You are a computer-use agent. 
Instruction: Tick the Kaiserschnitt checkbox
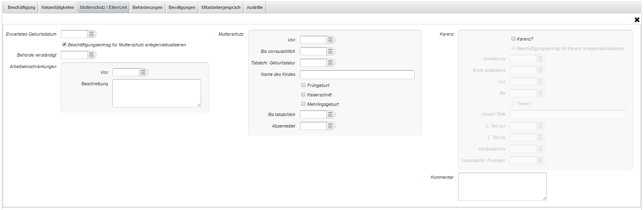point(303,95)
